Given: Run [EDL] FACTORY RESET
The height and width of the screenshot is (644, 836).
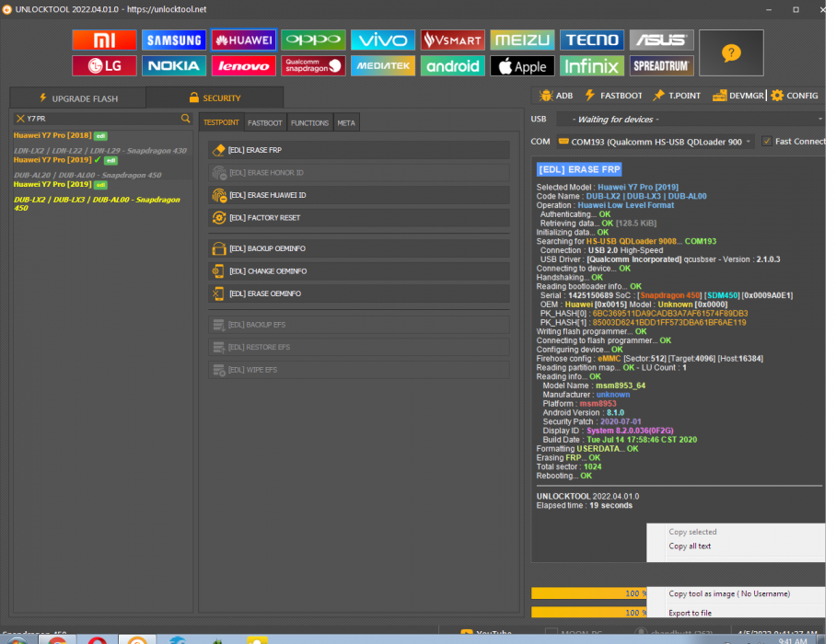Looking at the screenshot, I should coord(359,218).
